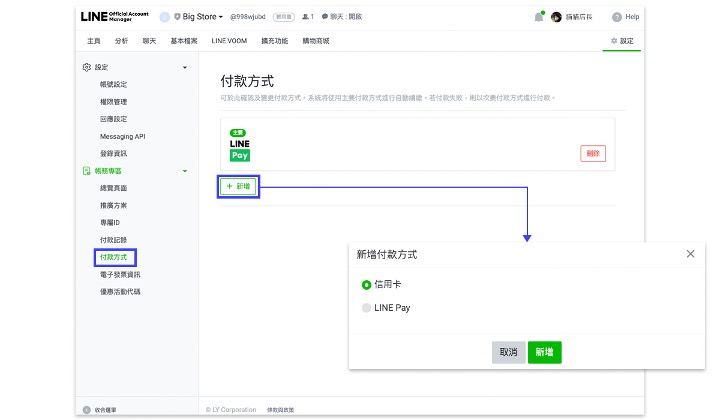Click 取消 to cancel the dialog
Screen dimensions: 720x420
click(508, 352)
